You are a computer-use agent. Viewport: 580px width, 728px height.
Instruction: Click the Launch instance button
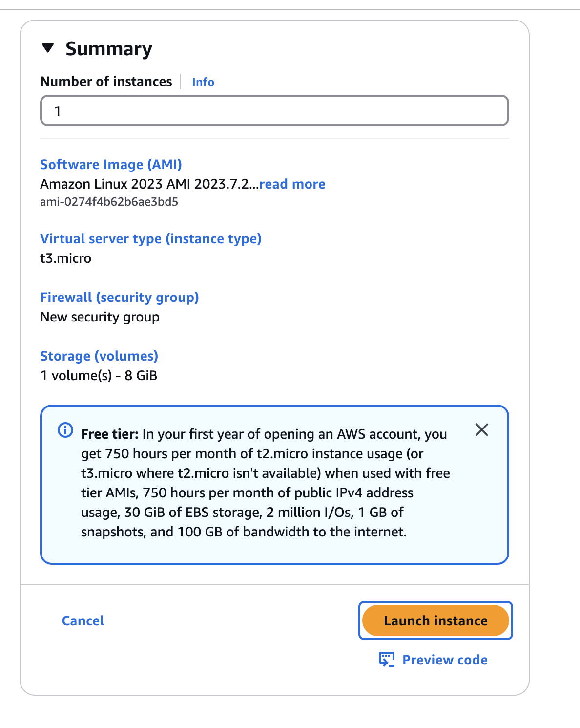(x=435, y=621)
